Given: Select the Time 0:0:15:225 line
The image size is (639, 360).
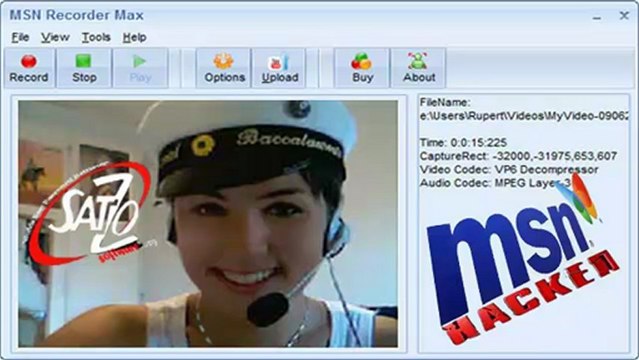Looking at the screenshot, I should [x=463, y=143].
